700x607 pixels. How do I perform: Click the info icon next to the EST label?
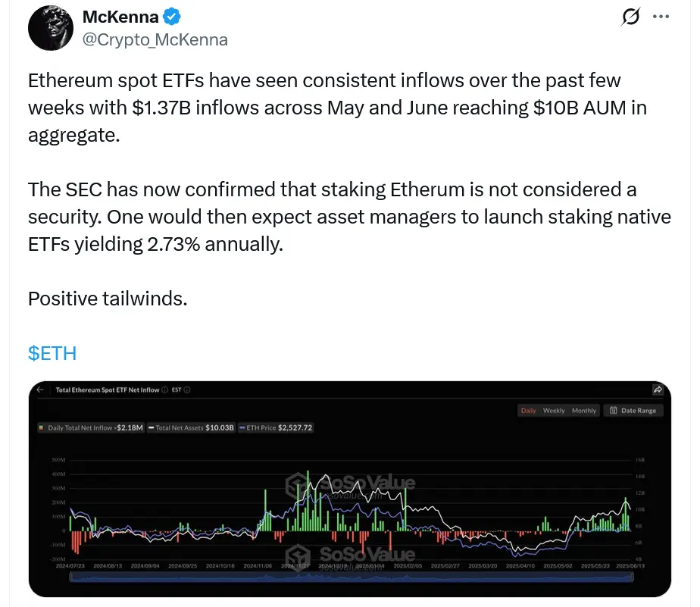tap(188, 390)
